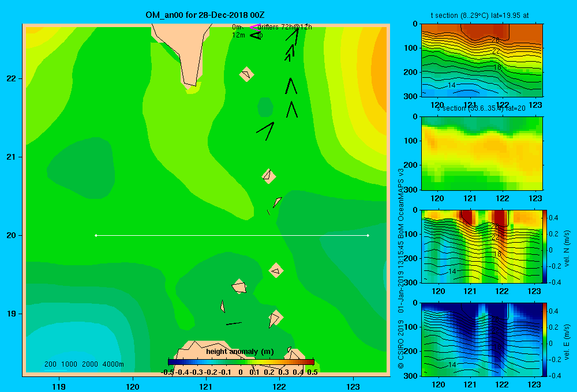This screenshot has height=392, width=577.
Task: Click longitude label "123" below the main map
Action: [x=353, y=386]
